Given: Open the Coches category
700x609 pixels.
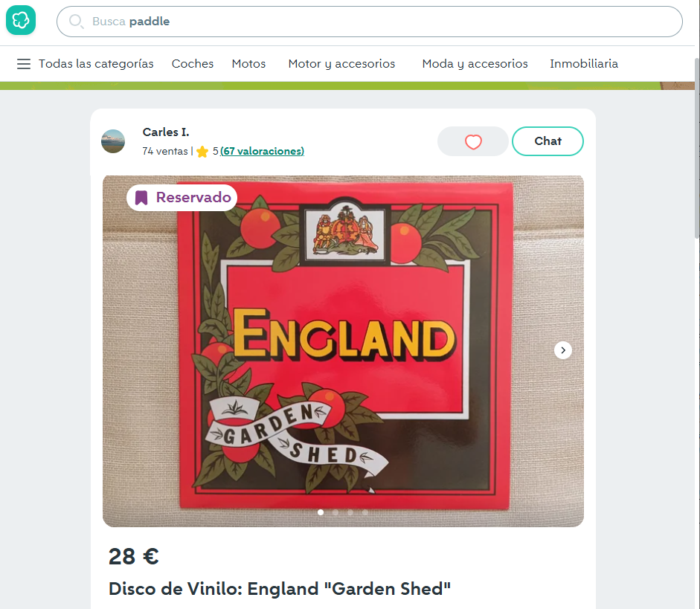Looking at the screenshot, I should pyautogui.click(x=193, y=64).
